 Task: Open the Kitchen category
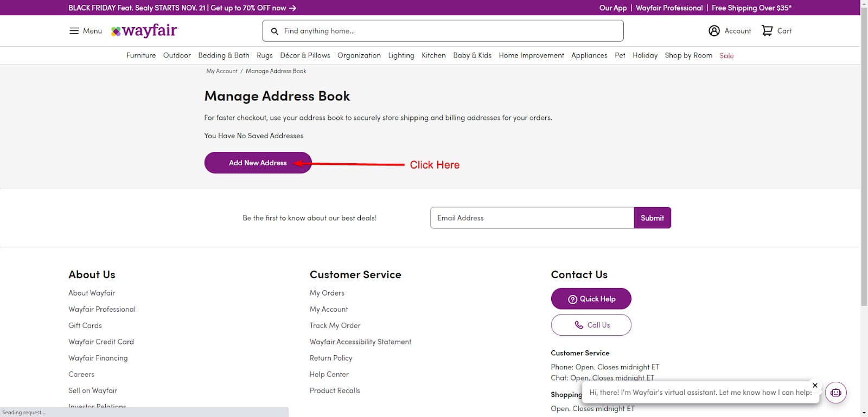433,55
